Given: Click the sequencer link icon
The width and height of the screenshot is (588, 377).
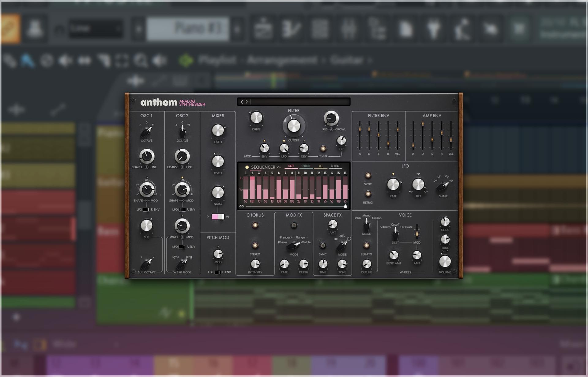Looking at the screenshot, I should [x=241, y=206].
